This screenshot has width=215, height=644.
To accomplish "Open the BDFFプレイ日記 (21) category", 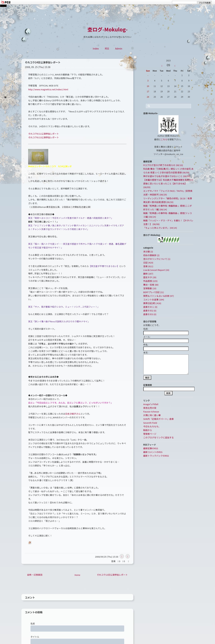I will 153,292.
